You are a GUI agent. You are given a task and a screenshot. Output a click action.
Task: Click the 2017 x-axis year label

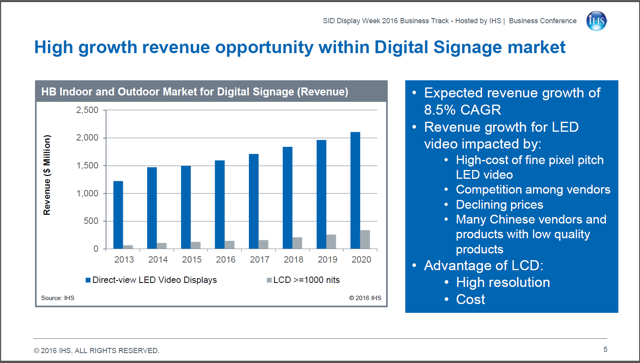(x=260, y=260)
